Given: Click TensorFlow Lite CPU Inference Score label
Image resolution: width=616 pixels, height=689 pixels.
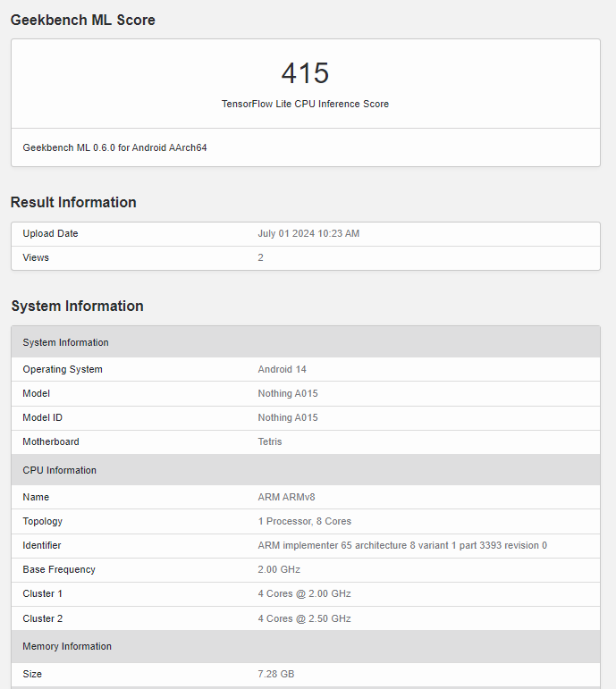Looking at the screenshot, I should [x=305, y=105].
